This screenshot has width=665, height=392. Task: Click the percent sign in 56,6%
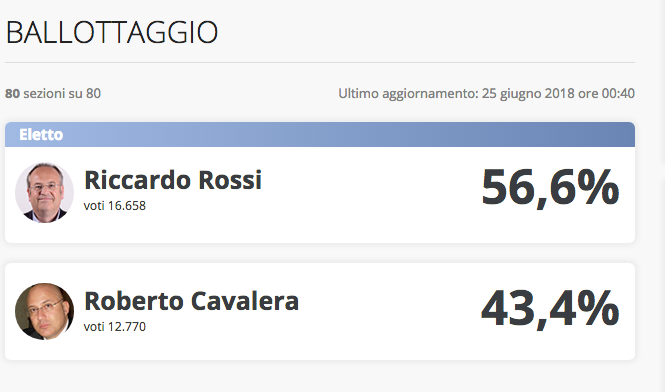[x=598, y=187]
